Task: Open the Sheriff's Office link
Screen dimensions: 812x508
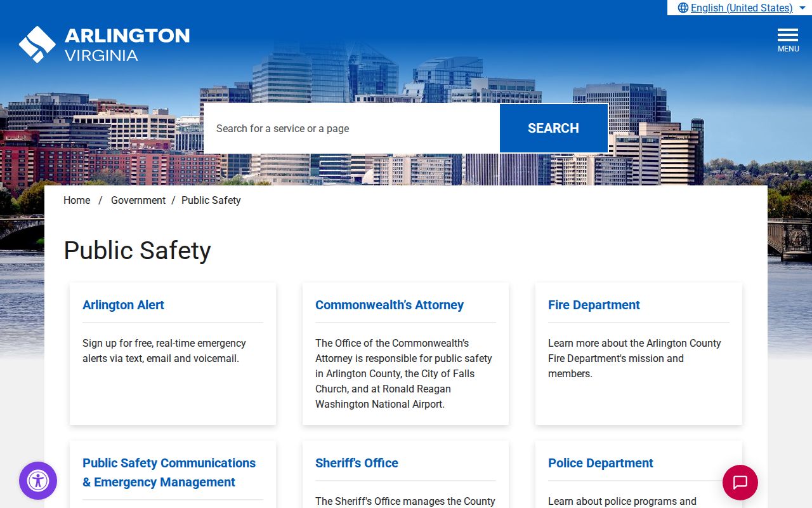Action: click(x=357, y=463)
